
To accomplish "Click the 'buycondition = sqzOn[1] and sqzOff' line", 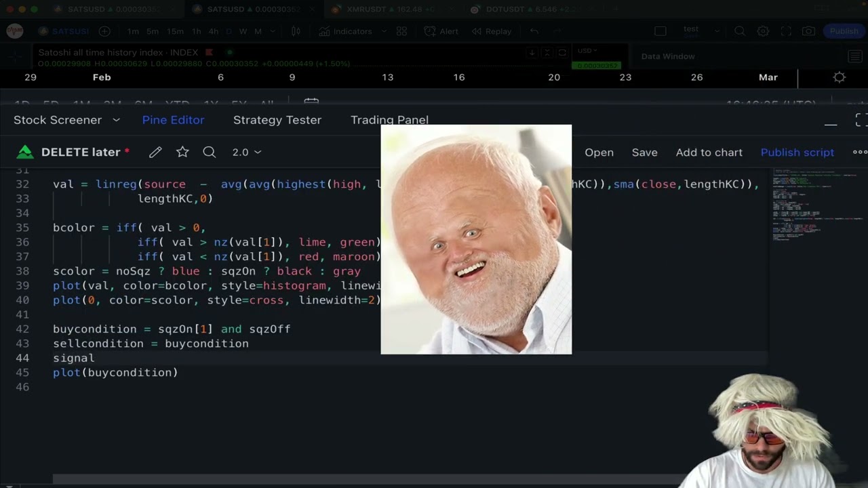I will pyautogui.click(x=172, y=329).
